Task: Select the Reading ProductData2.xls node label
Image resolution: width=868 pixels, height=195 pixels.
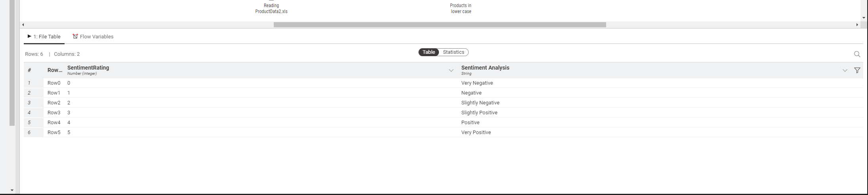Action: (x=271, y=8)
